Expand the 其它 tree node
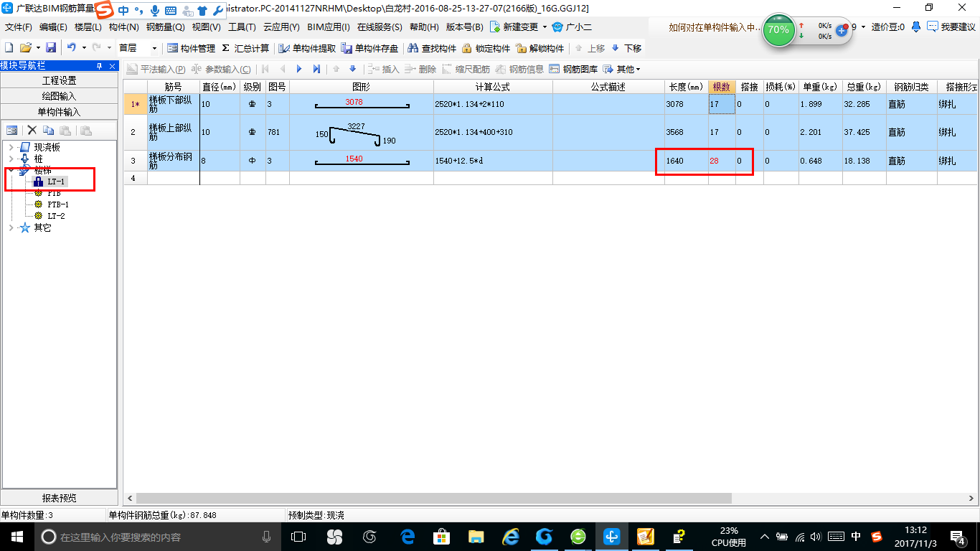The height and width of the screenshot is (551, 980). pos(10,227)
